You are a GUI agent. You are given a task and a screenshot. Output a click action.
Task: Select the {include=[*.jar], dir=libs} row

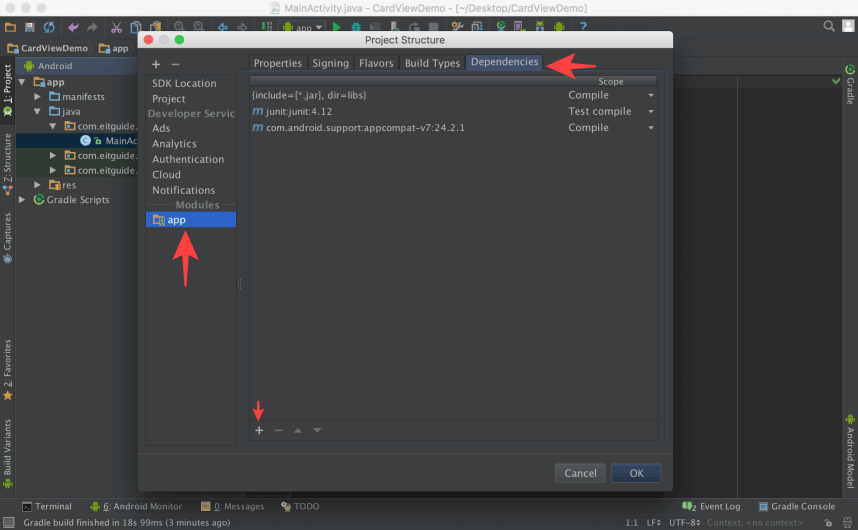click(x=453, y=95)
